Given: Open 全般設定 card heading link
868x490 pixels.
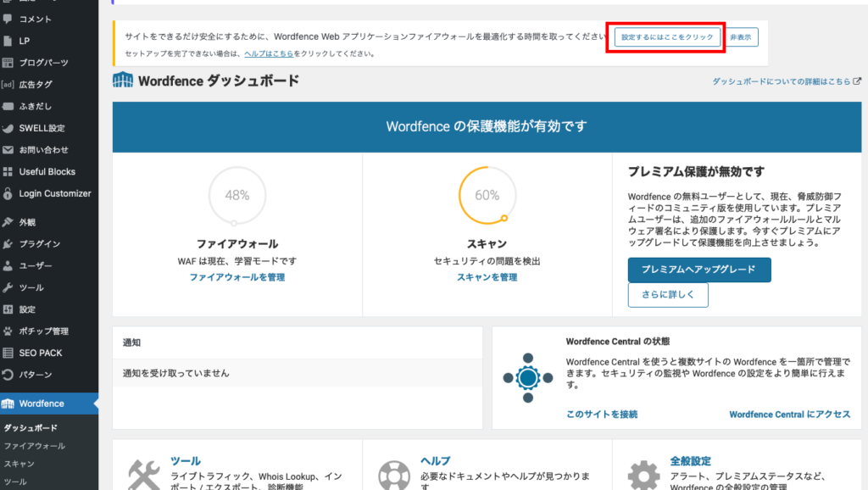Looking at the screenshot, I should 690,460.
